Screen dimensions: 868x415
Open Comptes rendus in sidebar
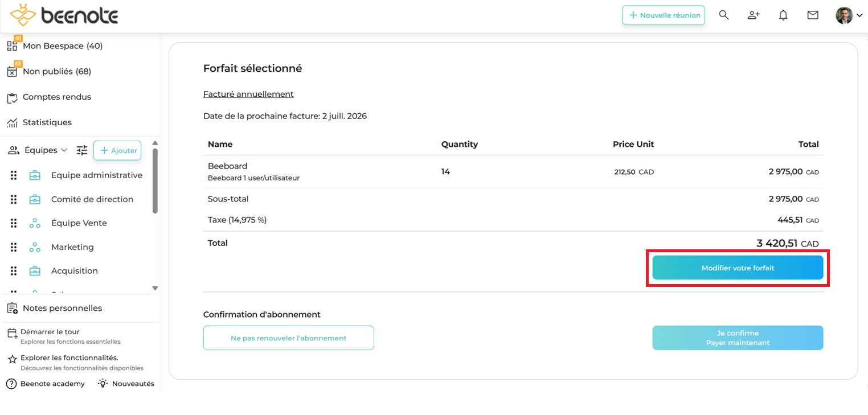click(56, 97)
